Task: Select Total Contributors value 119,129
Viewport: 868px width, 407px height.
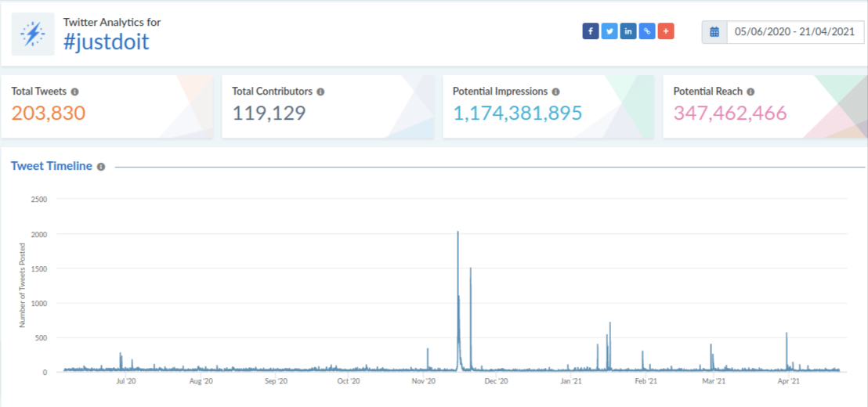Action: click(269, 113)
